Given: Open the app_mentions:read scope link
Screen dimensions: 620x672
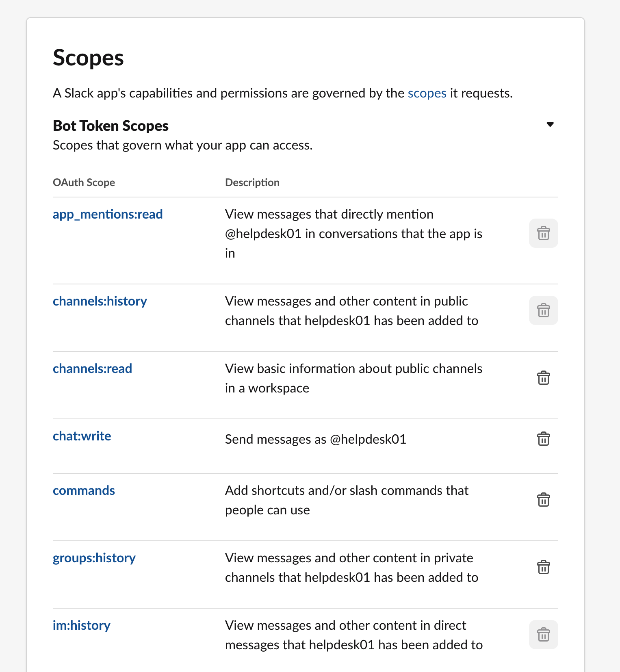Looking at the screenshot, I should point(108,214).
